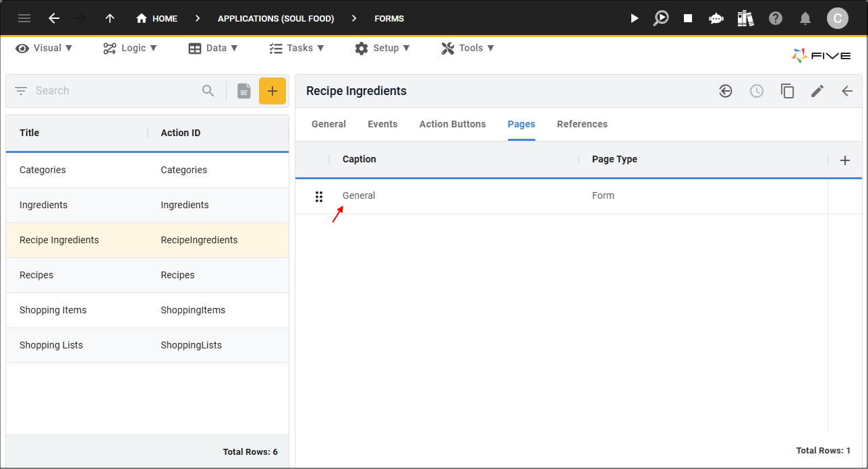Click the clock history icon in the Recipe Ingredients header
The width and height of the screenshot is (868, 469).
(x=757, y=91)
